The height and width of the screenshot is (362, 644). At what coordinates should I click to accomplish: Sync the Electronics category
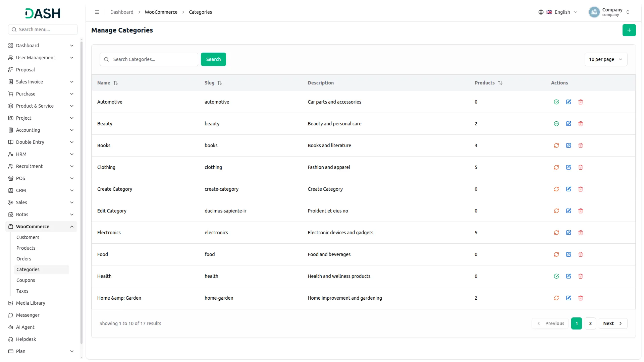556,233
